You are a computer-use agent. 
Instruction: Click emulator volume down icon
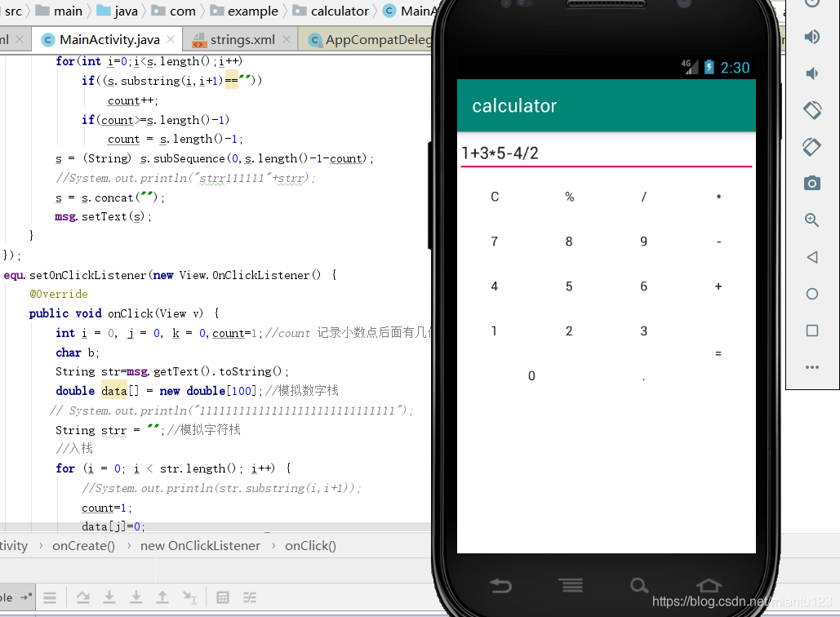click(812, 73)
